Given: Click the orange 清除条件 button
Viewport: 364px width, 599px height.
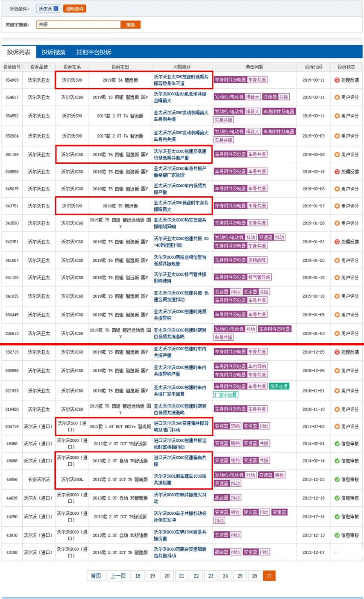Looking at the screenshot, I should [75, 9].
